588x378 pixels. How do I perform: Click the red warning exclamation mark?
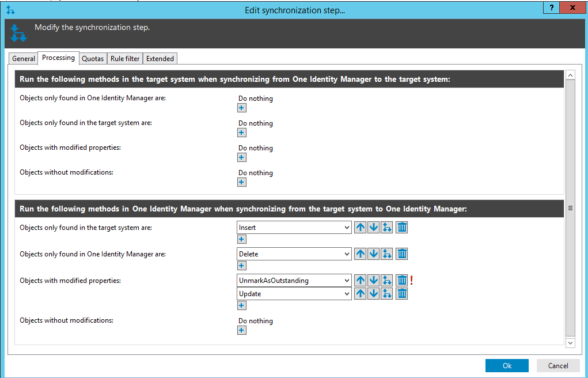411,281
